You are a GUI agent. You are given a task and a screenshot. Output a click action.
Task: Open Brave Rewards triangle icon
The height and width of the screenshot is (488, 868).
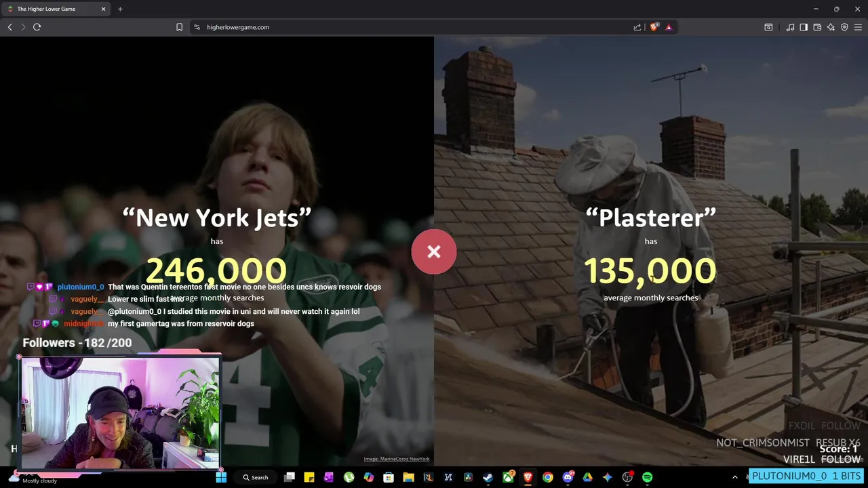point(669,27)
